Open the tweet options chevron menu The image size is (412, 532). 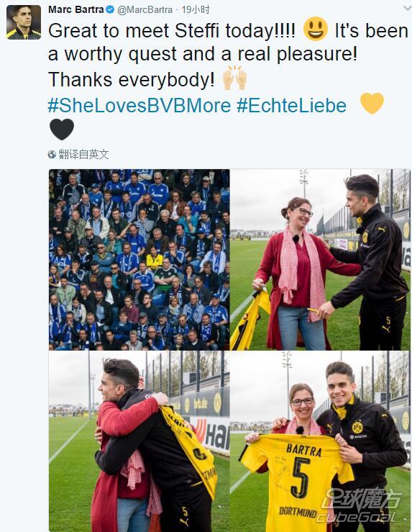click(407, 9)
